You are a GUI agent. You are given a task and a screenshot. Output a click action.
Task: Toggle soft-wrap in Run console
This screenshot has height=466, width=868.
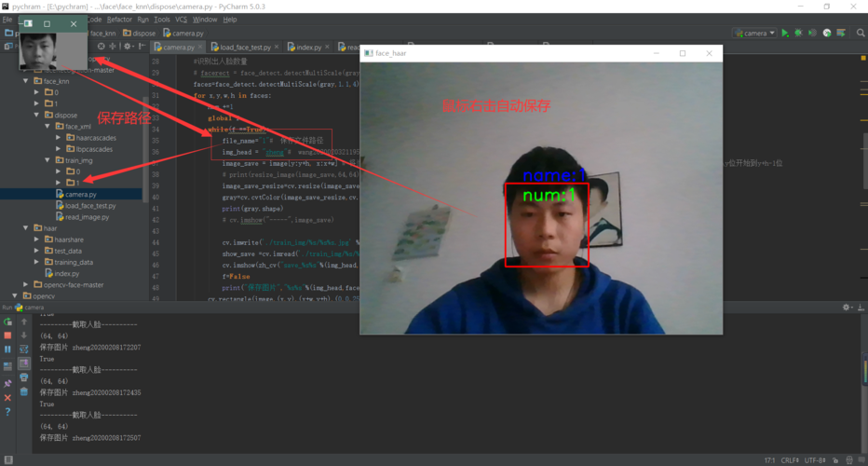click(24, 349)
